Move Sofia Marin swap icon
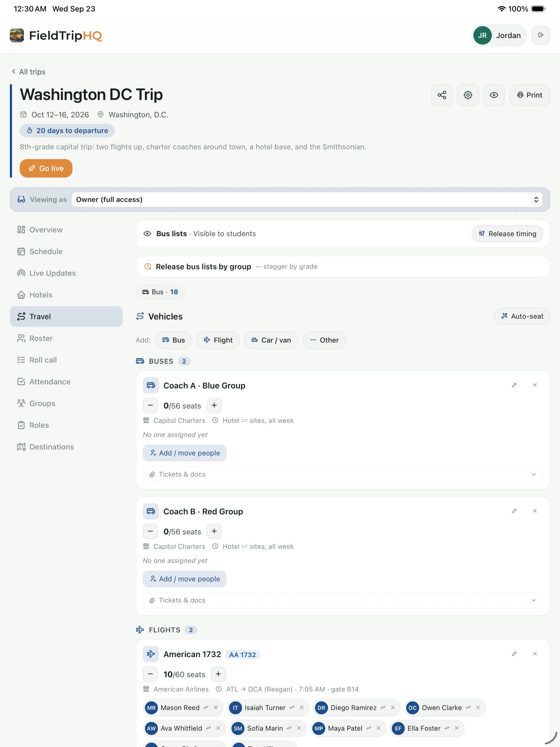Viewport: 560px width, 747px height. (290, 728)
